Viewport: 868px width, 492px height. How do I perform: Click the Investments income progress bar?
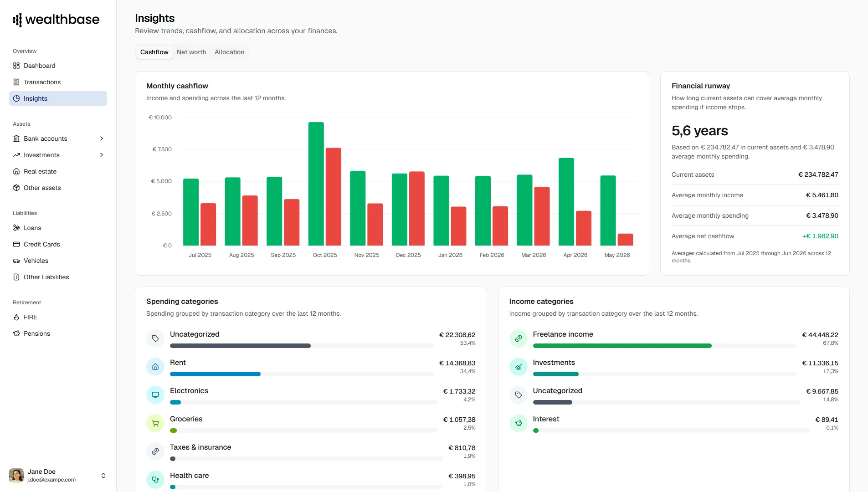click(665, 374)
